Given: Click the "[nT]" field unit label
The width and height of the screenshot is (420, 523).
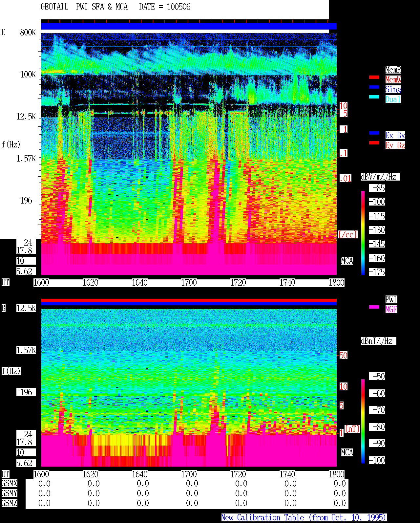Looking at the screenshot, I should click(x=352, y=429).
